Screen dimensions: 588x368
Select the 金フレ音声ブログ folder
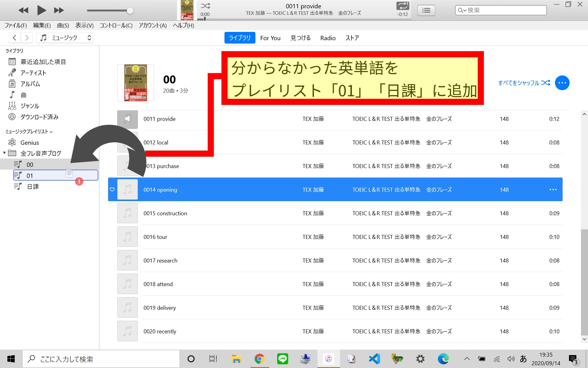41,153
